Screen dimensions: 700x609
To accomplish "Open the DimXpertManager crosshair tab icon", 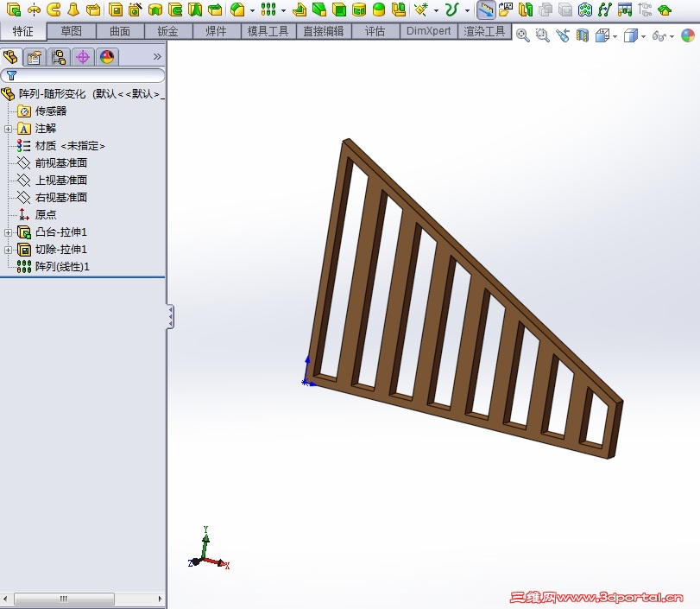I will [83, 57].
